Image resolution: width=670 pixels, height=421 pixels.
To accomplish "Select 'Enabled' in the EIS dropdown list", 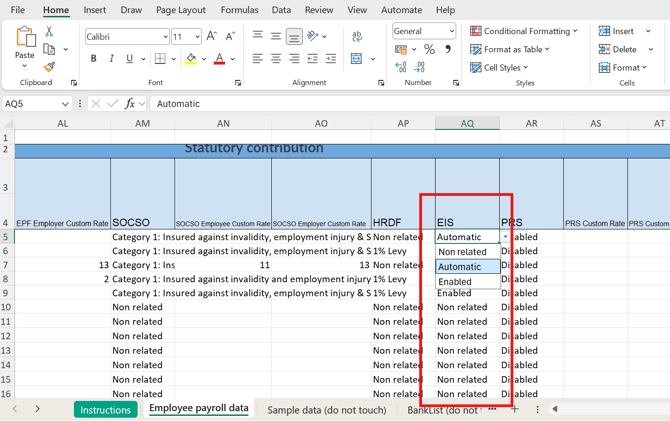I will (467, 282).
